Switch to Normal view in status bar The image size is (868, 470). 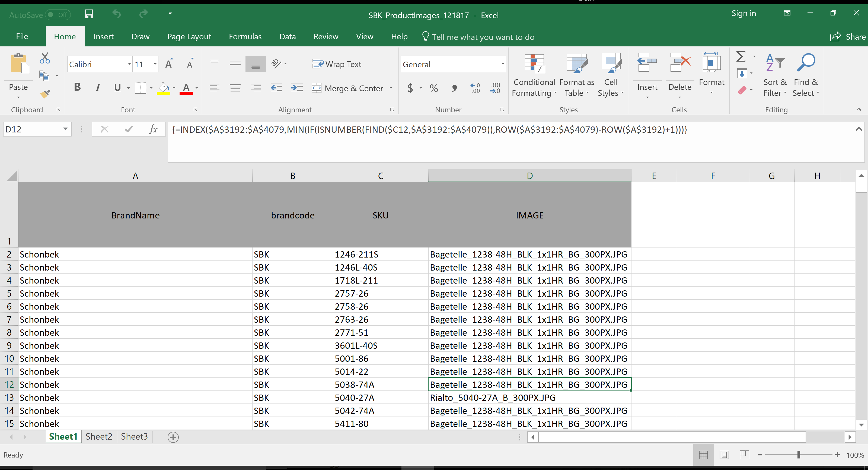(x=704, y=455)
